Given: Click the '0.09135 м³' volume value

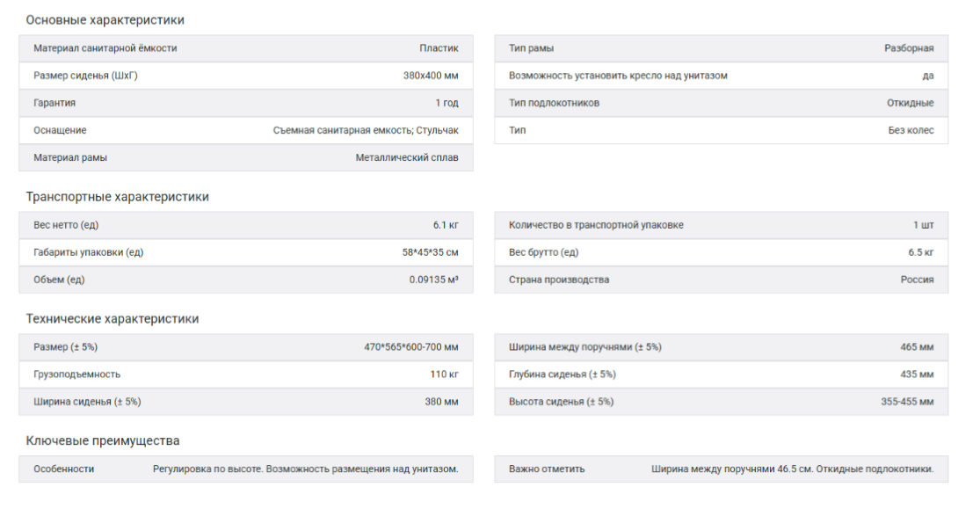Looking at the screenshot, I should (434, 280).
